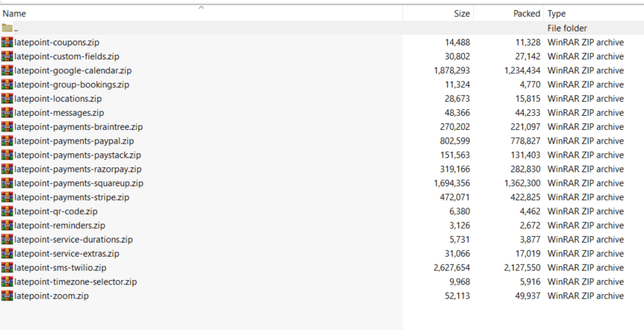Select the file name latepoint-payments-paypal.zip
This screenshot has height=330, width=644.
click(74, 141)
